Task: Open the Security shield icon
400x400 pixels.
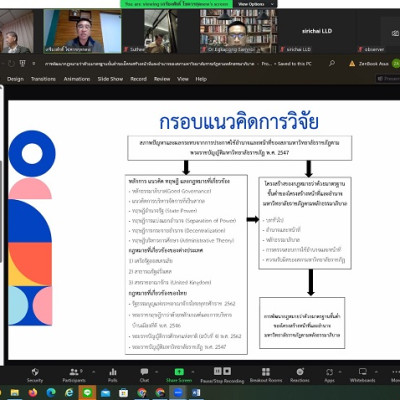Action: click(35, 372)
